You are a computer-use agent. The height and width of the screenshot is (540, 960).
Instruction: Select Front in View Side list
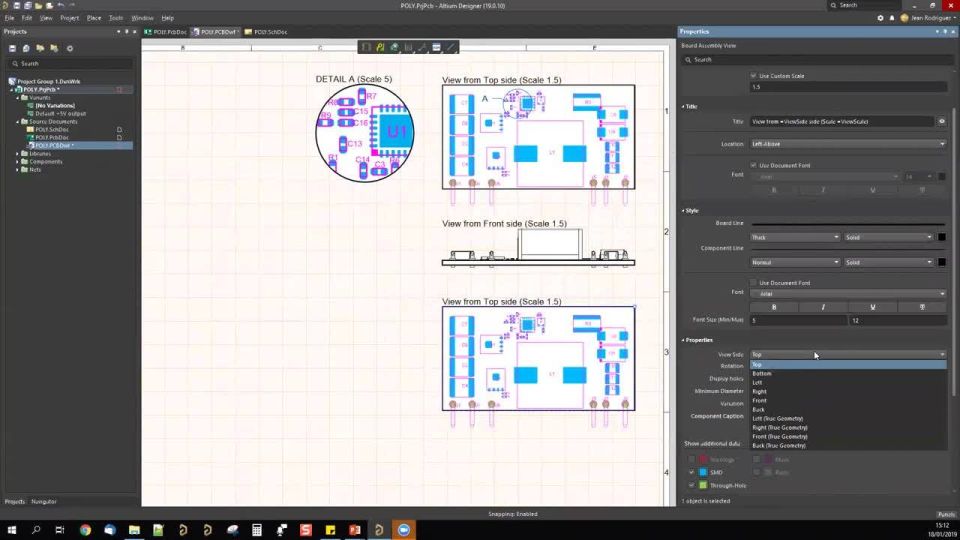tap(848, 400)
